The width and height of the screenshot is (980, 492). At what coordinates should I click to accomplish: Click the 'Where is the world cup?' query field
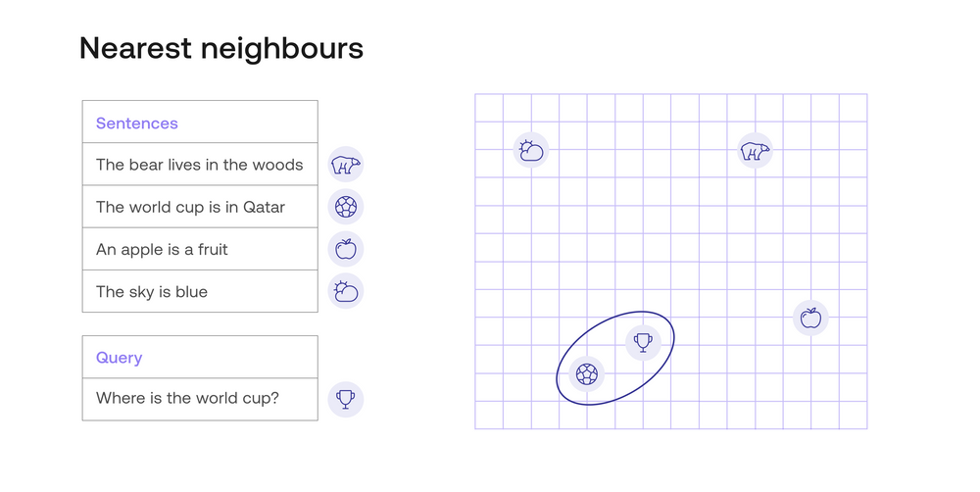[x=200, y=399]
